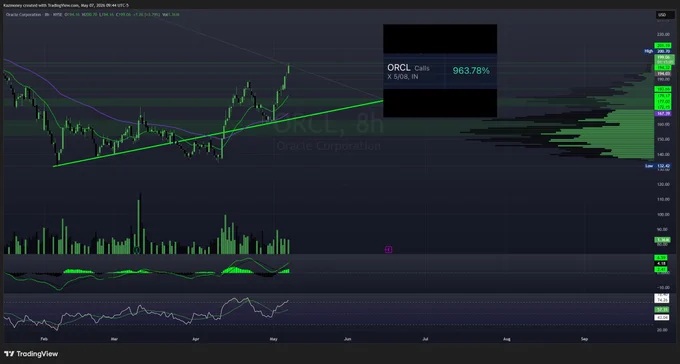Image resolution: width=680 pixels, height=364 pixels.
Task: Select the Oracle Corporation symbol title
Action: tap(23, 15)
